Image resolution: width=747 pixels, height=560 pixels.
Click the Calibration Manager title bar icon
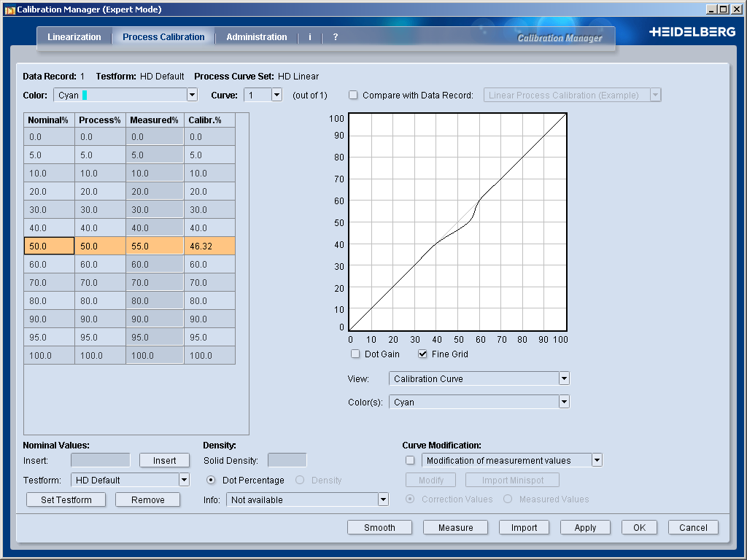[9, 9]
